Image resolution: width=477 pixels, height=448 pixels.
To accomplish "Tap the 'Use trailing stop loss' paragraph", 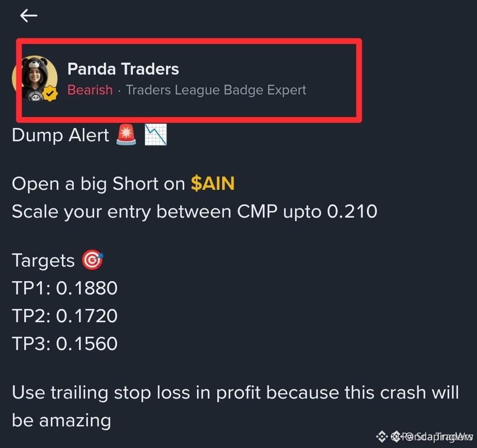I will [x=235, y=406].
